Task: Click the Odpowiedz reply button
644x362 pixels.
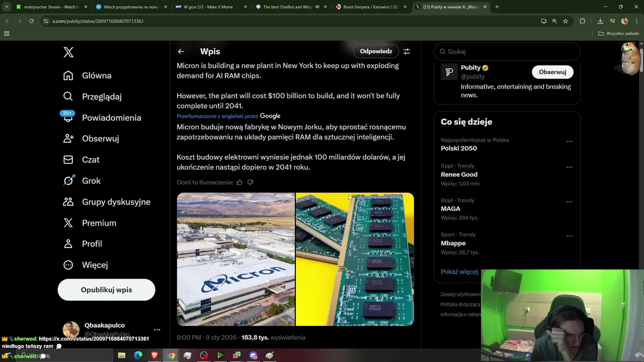Action: point(376,51)
